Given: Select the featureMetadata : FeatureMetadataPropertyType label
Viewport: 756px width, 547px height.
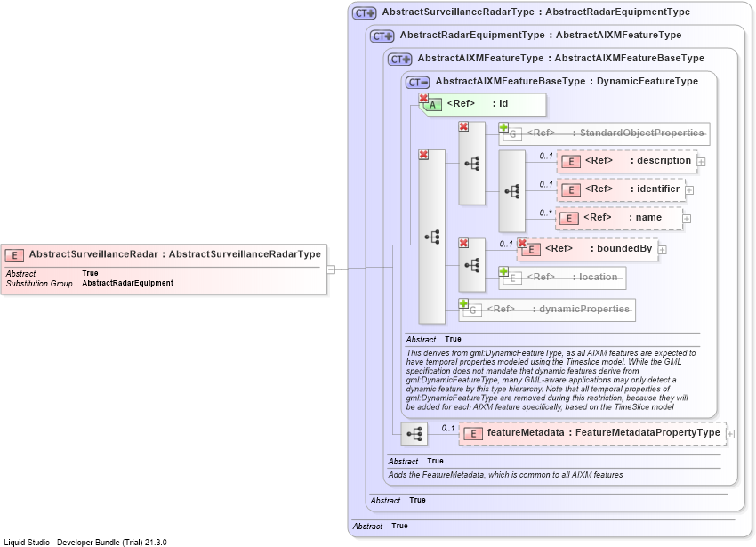Looking at the screenshot, I should 603,432.
